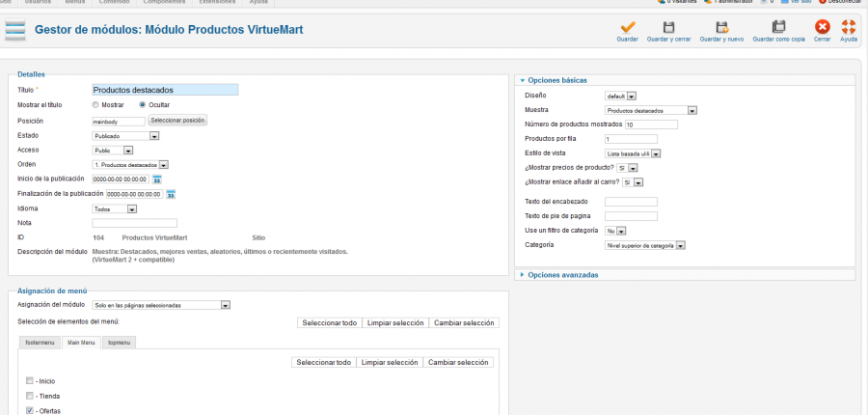Image resolution: width=868 pixels, height=415 pixels.
Task: Open the Asignación del módulo dropdown
Action: tap(161, 305)
